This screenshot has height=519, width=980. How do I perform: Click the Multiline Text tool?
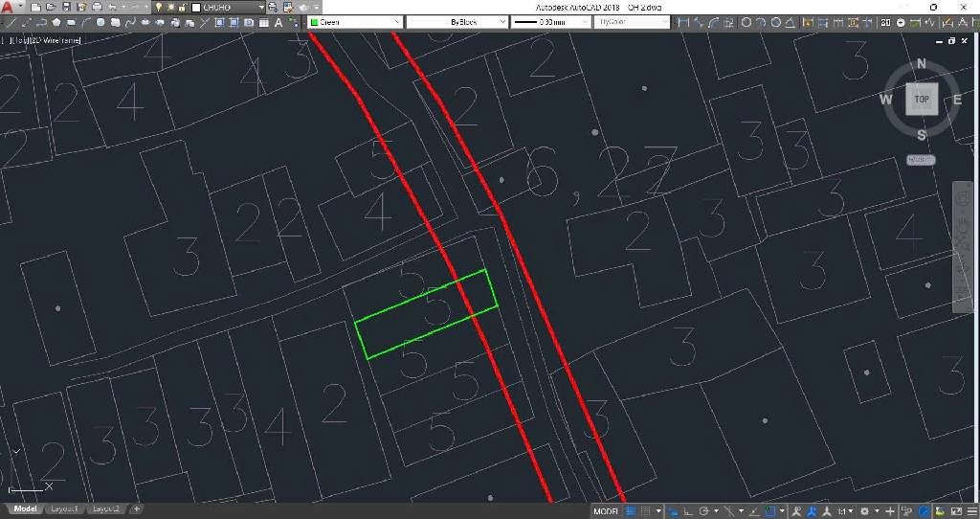[x=278, y=22]
